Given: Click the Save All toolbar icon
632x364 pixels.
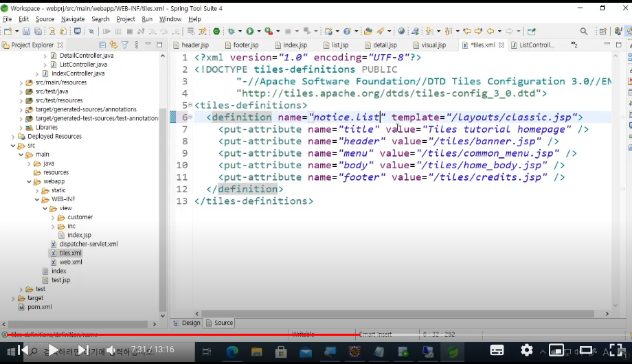Looking at the screenshot, I should coord(38,32).
